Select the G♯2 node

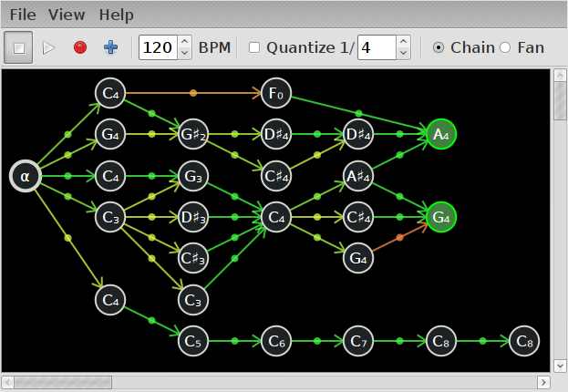(x=193, y=134)
